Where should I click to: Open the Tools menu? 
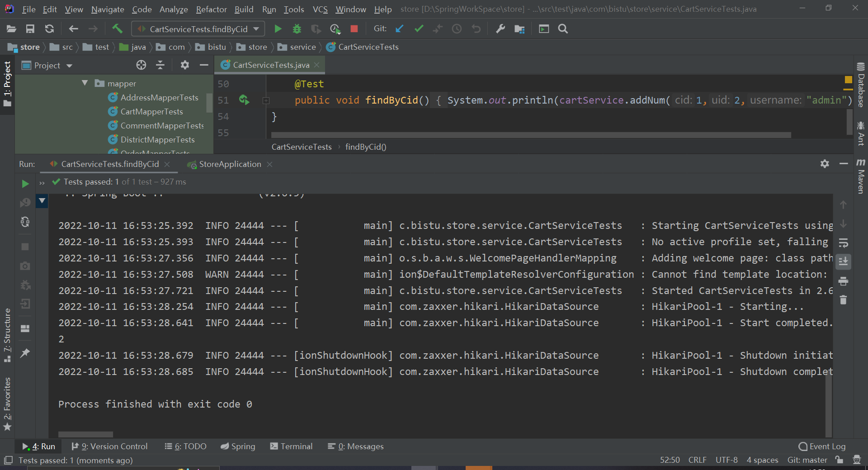(x=294, y=9)
